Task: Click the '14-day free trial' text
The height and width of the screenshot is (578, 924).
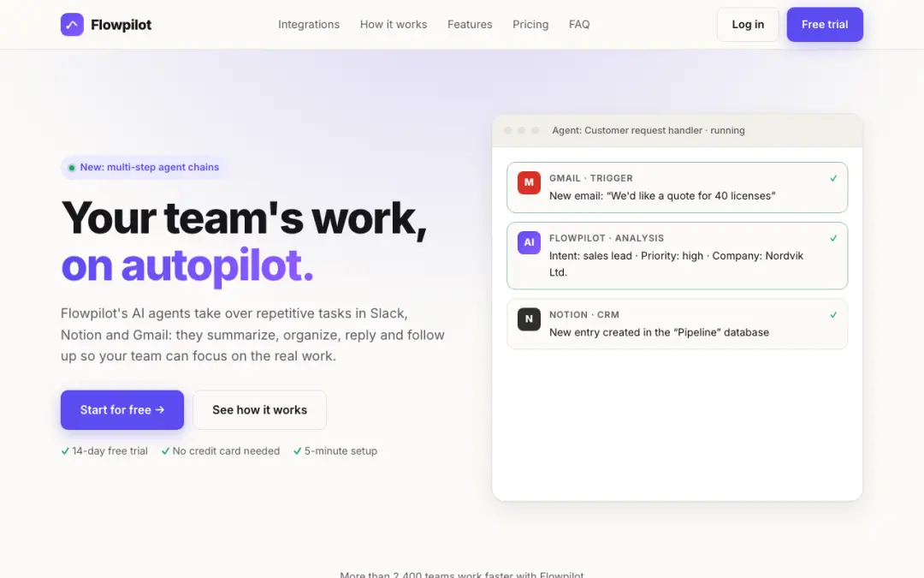Action: pos(110,451)
